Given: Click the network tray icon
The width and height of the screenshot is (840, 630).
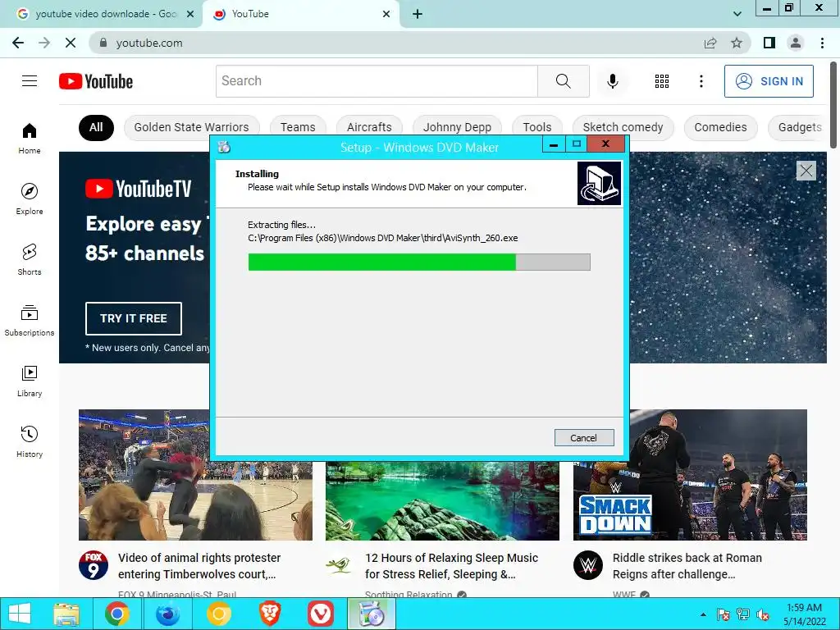Looking at the screenshot, I should click(x=743, y=614).
